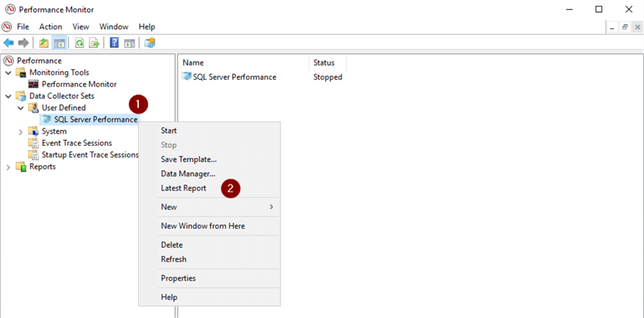Collapse the Data Collector Sets node
Viewport: 644px width, 318px height.
pyautogui.click(x=8, y=96)
